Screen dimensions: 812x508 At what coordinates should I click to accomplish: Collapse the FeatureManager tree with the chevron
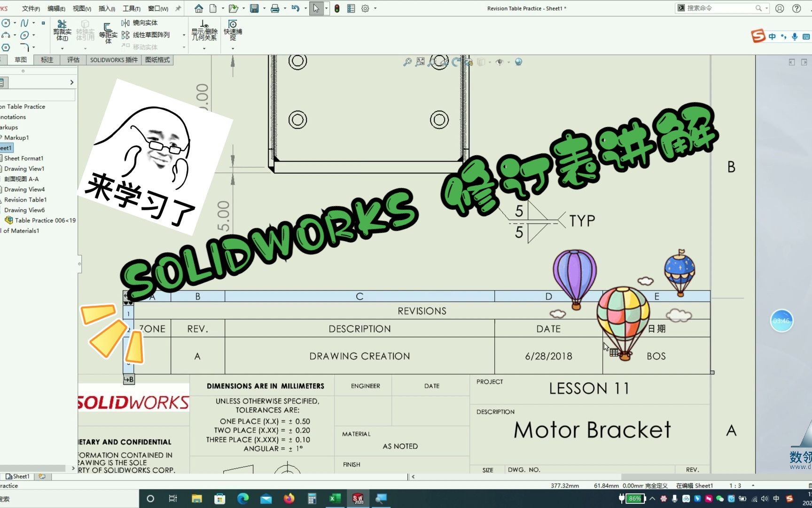pyautogui.click(x=71, y=82)
